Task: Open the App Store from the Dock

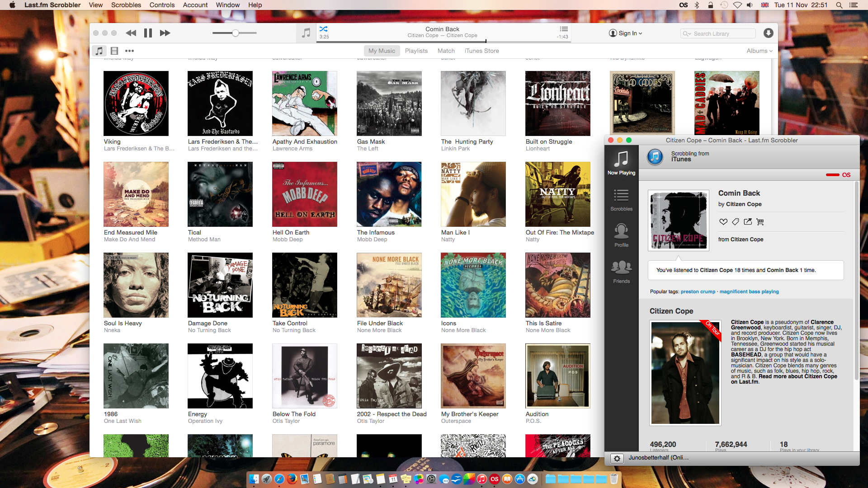Action: [x=520, y=479]
